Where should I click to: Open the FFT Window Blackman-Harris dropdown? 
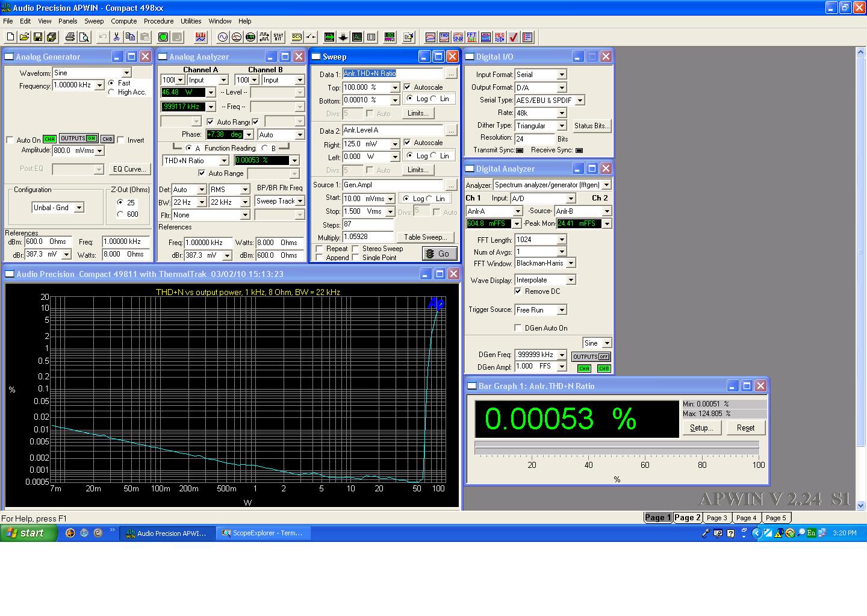[571, 263]
